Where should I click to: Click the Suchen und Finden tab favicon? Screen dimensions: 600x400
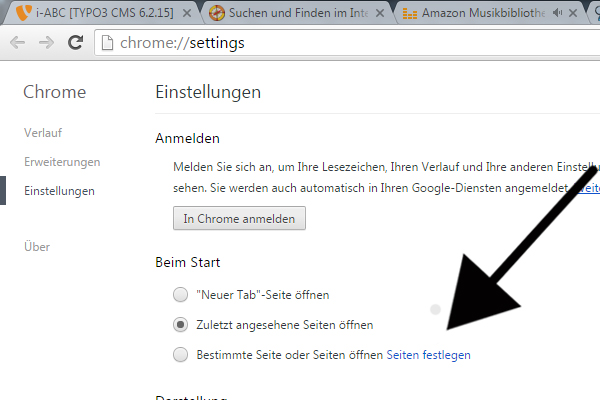[219, 14]
